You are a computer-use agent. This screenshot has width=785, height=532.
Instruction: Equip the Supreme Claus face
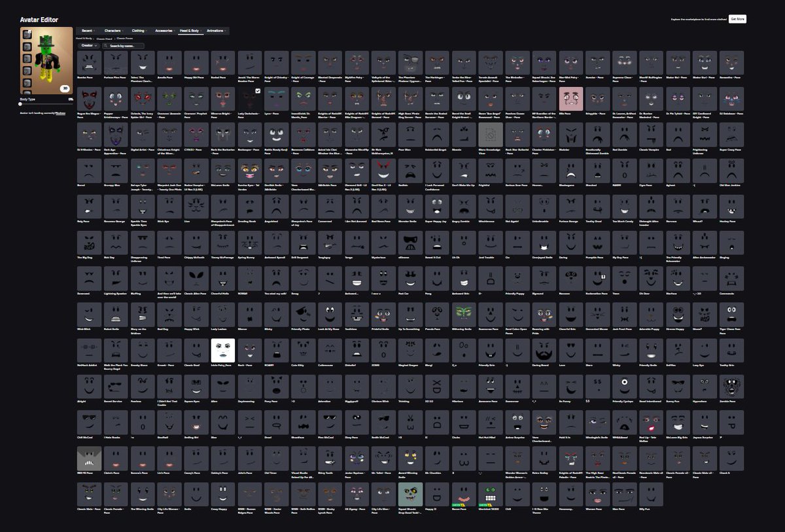(x=625, y=63)
